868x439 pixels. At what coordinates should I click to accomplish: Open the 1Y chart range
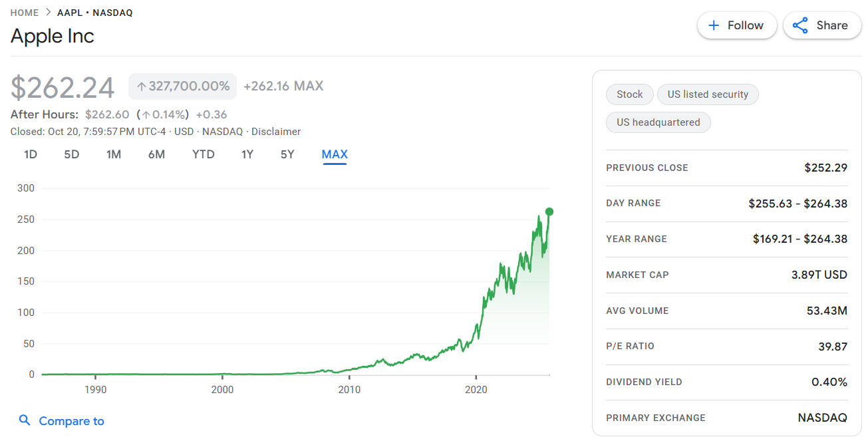[247, 154]
